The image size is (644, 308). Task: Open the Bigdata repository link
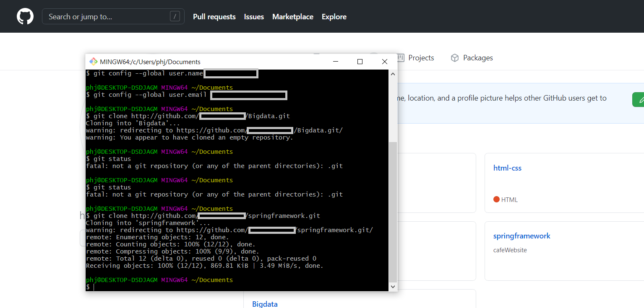pos(265,304)
